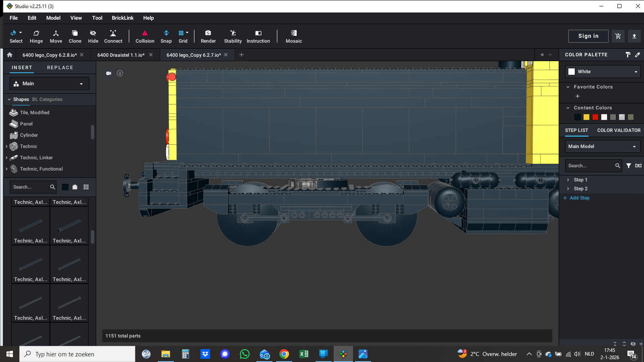
Task: Toggle Collision detection
Action: pos(145,36)
